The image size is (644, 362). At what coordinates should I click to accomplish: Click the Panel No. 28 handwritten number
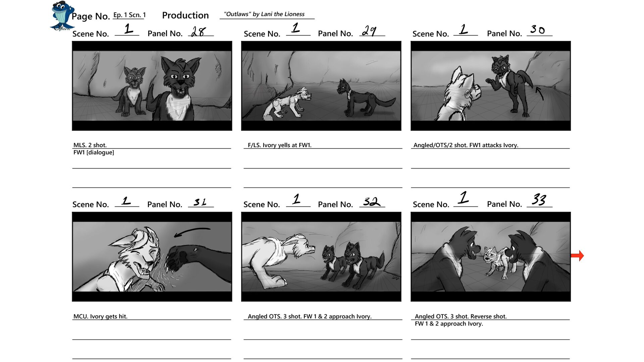[x=199, y=32]
